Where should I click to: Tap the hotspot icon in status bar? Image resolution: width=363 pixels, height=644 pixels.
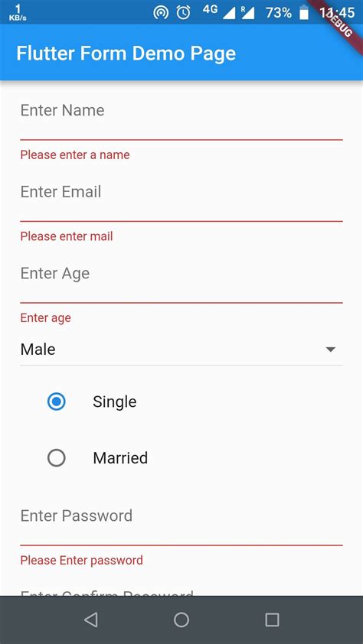coord(161,13)
